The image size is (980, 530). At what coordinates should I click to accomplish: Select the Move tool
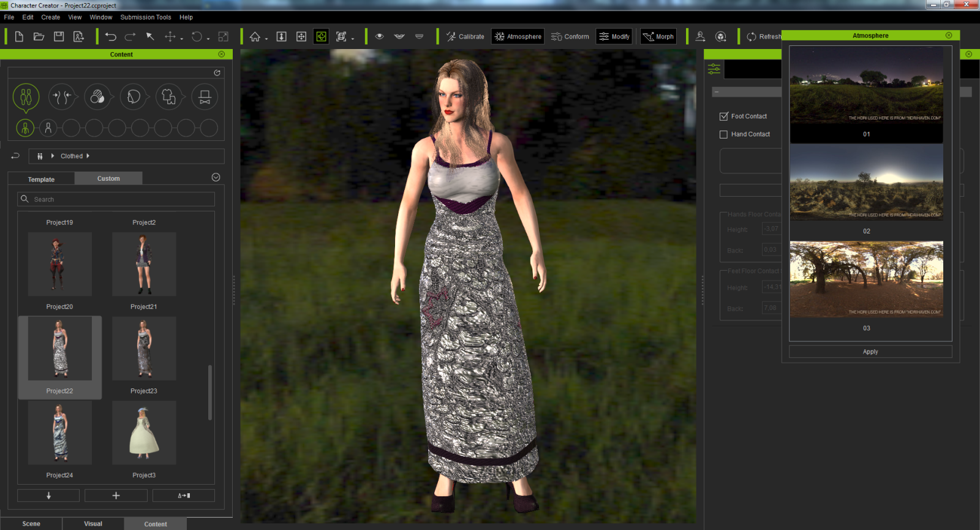coord(170,37)
